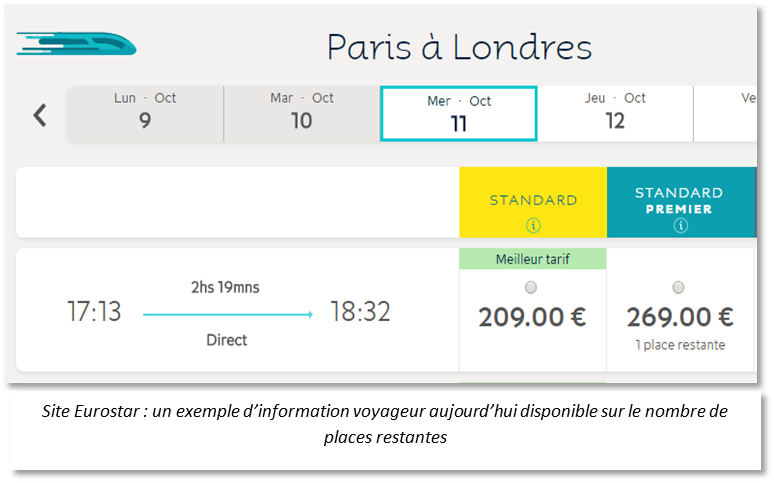The height and width of the screenshot is (483, 774).
Task: Open Standard class info icon
Action: tap(533, 226)
